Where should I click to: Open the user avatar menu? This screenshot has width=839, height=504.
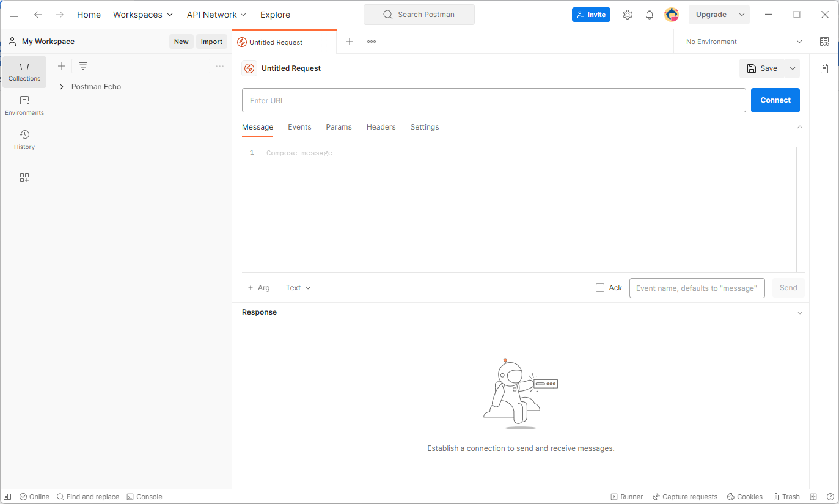672,15
